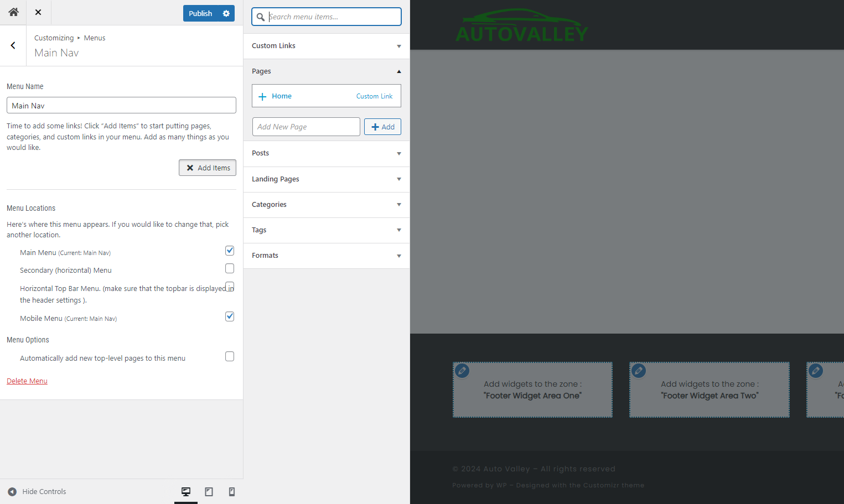Screen dimensions: 844x504
Task: Click the Add Items button
Action: 208,168
